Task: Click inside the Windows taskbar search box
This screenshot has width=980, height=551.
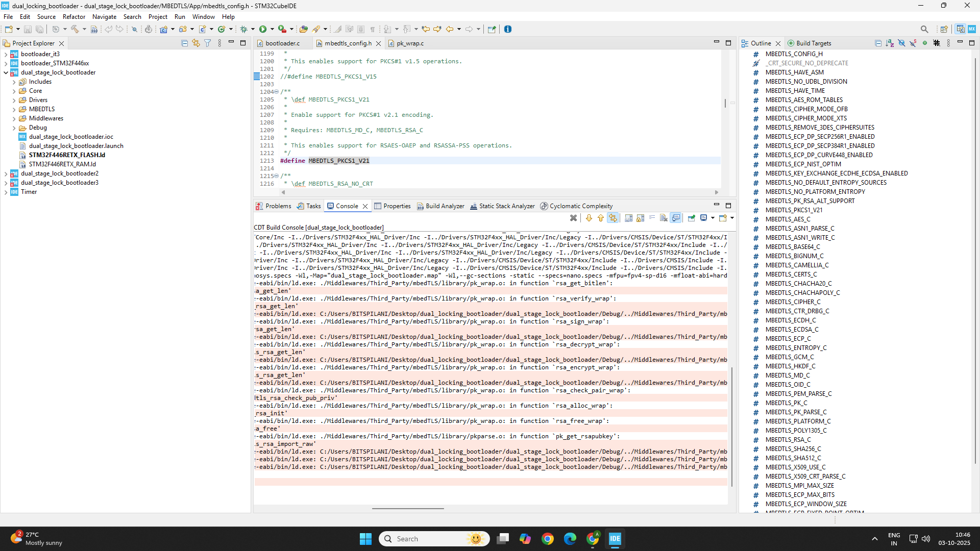Action: [434, 539]
